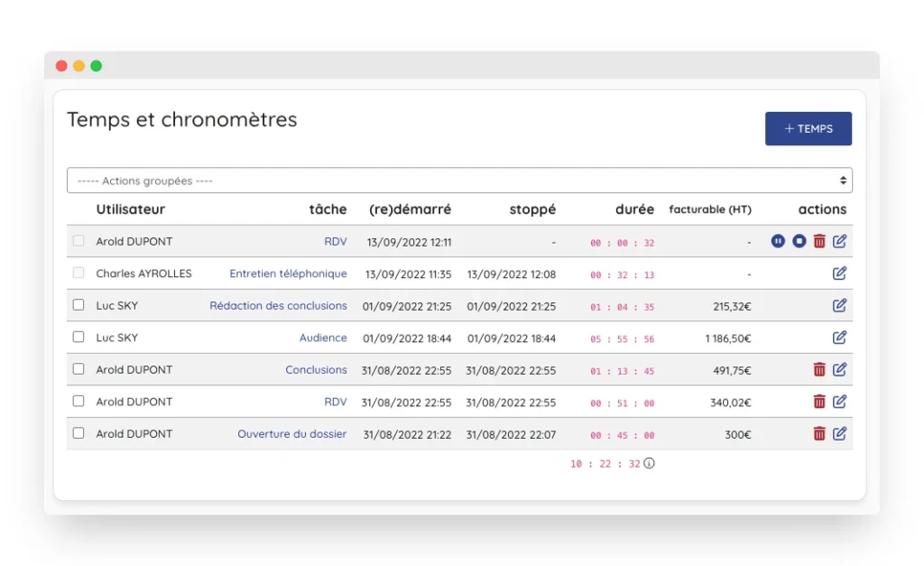The height and width of the screenshot is (566, 924).
Task: Edit the Rédaction des conclusions entry
Action: click(839, 305)
